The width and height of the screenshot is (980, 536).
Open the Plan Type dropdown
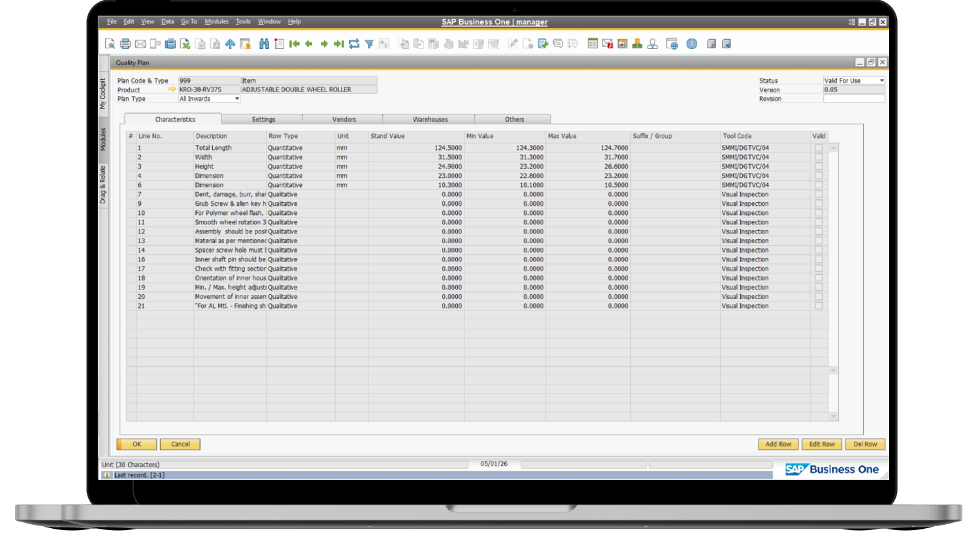(x=237, y=99)
